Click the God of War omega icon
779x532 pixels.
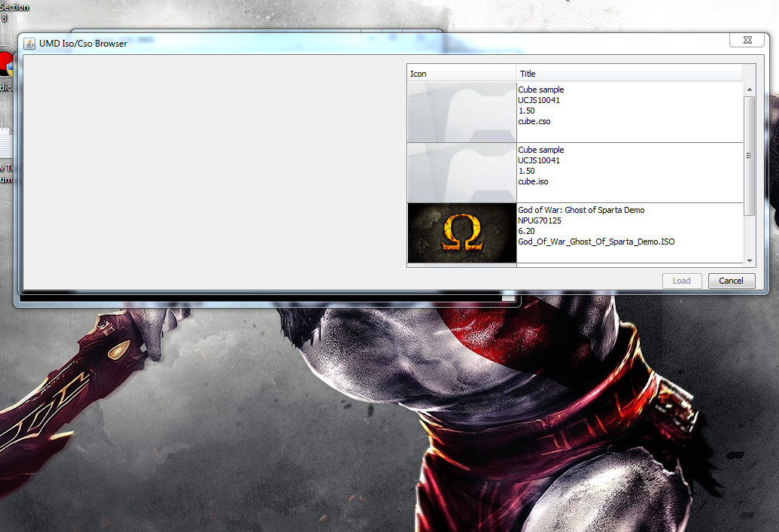click(462, 233)
